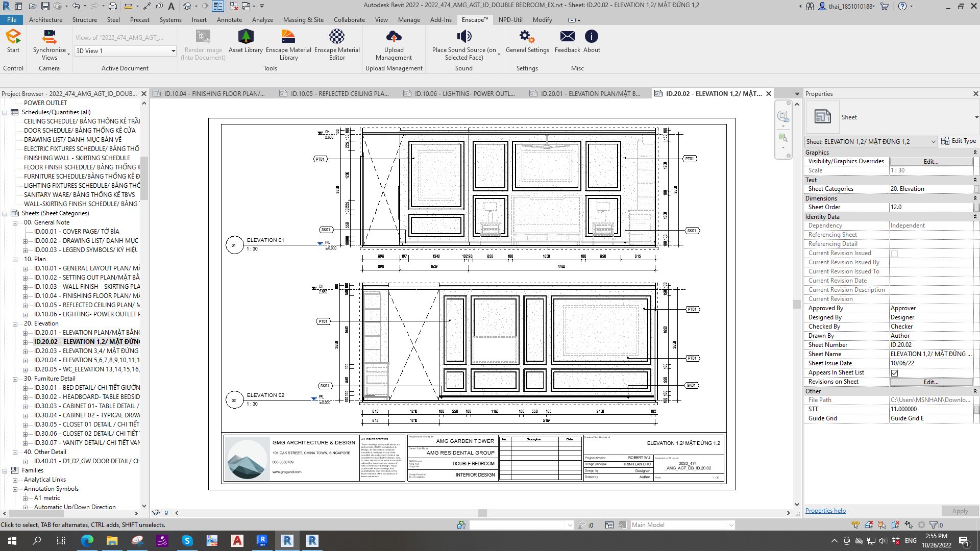Open the navigation wheel tool in view
This screenshot has width=980, height=551.
[x=782, y=117]
